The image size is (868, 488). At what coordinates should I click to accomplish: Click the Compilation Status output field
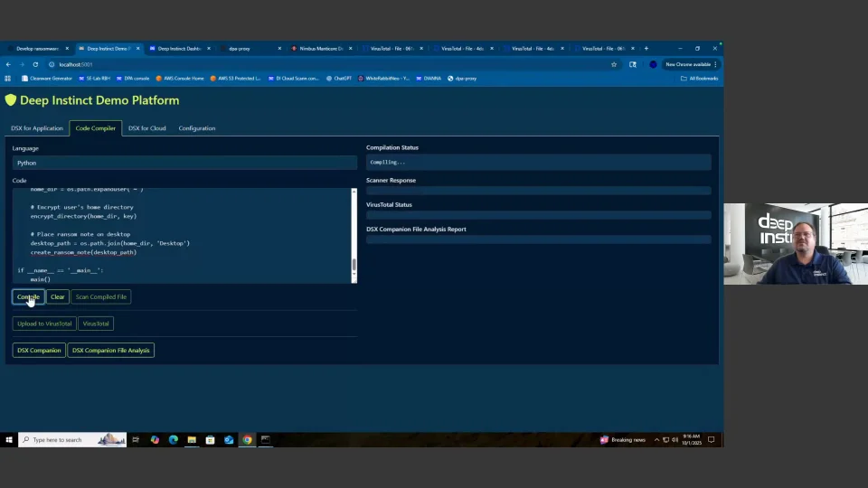(x=539, y=162)
